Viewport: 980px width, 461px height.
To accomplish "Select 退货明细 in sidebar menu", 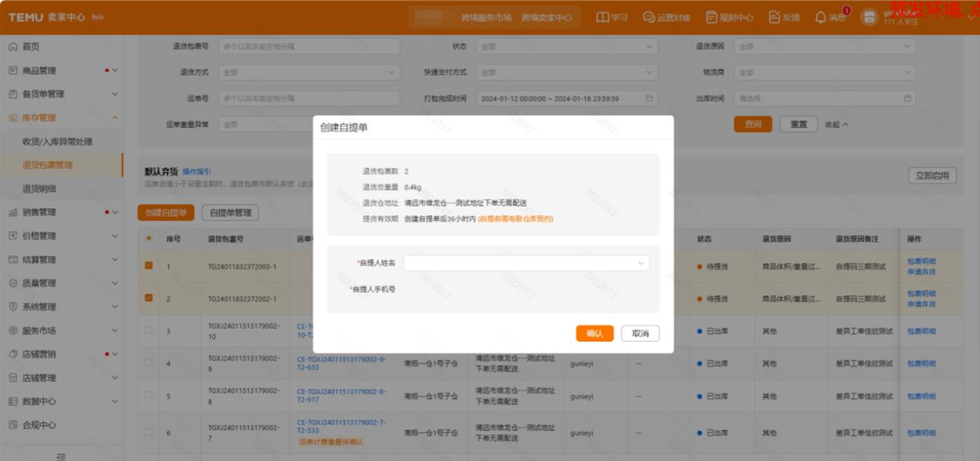I will 39,189.
